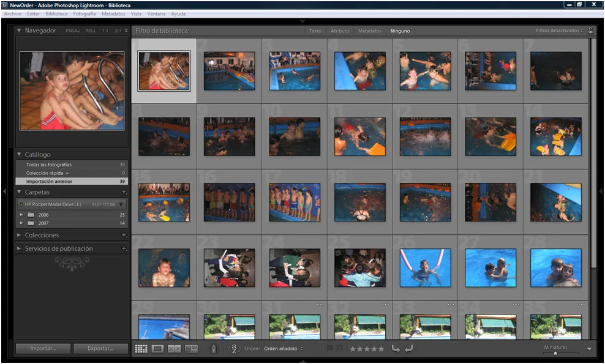Image resolution: width=605 pixels, height=364 pixels.
Task: Enable the Atributo library filter
Action: [x=340, y=31]
